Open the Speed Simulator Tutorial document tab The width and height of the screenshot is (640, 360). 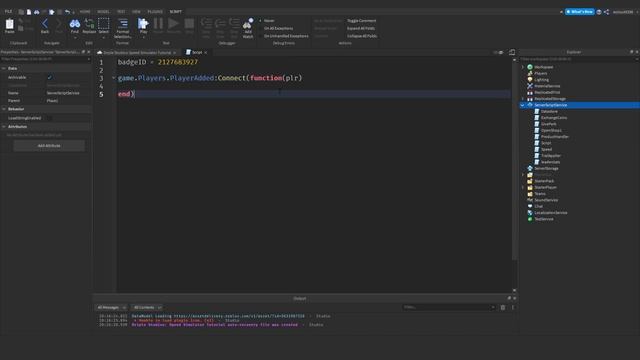136,53
